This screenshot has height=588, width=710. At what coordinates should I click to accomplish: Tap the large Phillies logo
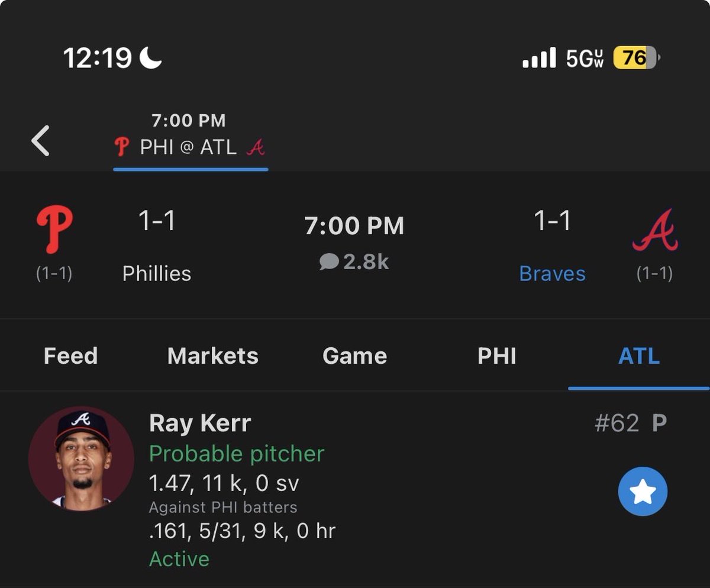pyautogui.click(x=54, y=231)
